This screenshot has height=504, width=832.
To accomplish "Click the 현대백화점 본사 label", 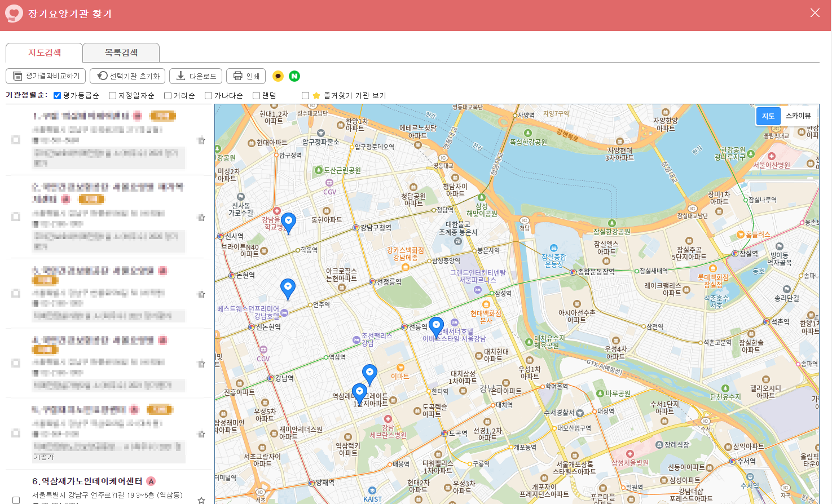I will 486,317.
